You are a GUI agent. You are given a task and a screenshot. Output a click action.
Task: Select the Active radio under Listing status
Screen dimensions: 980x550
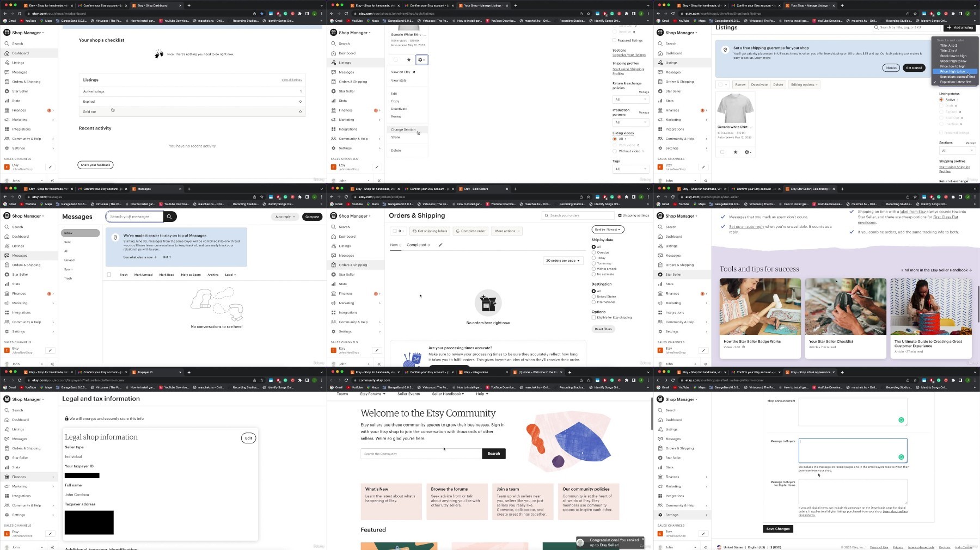[941, 100]
